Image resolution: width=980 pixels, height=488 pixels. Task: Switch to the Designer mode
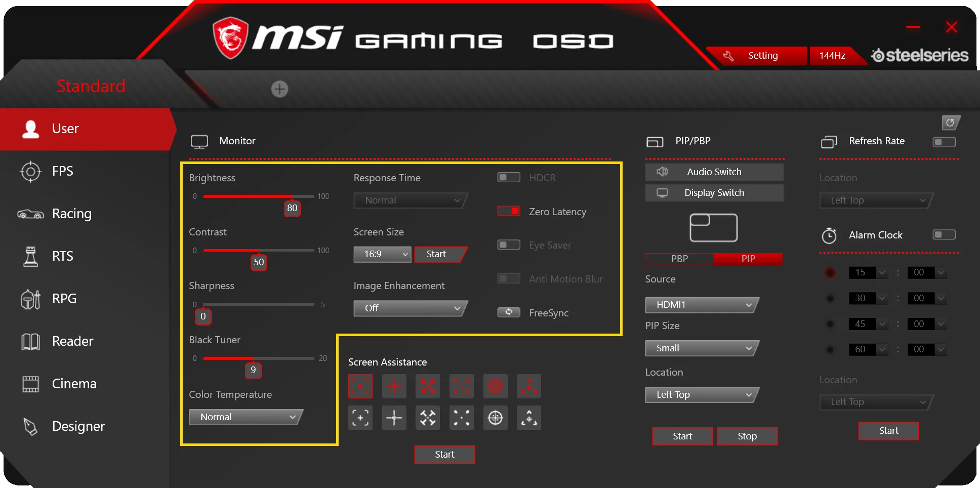pyautogui.click(x=85, y=427)
